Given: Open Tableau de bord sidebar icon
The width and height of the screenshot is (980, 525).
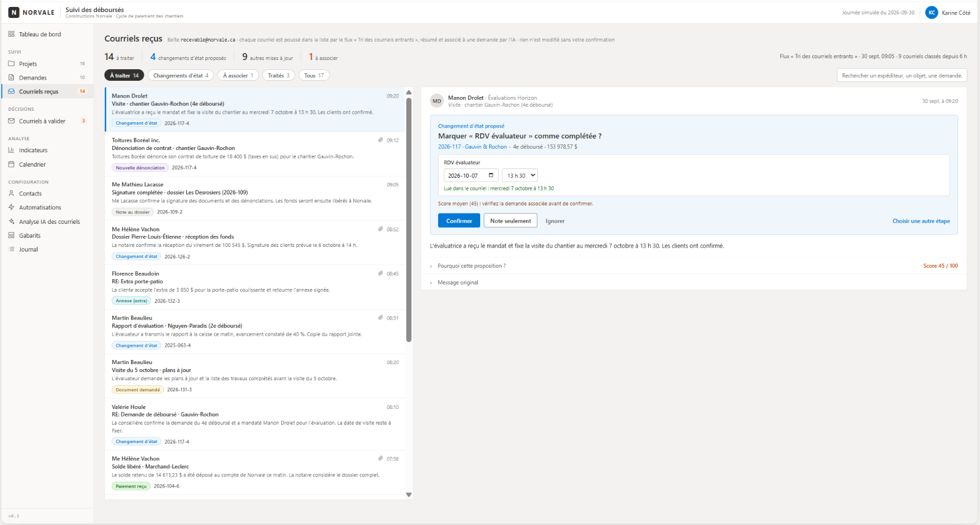Looking at the screenshot, I should coord(12,34).
